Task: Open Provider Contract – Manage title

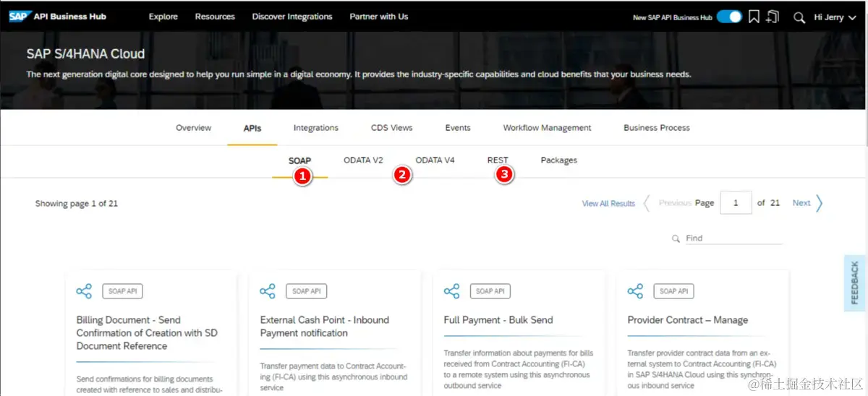Action: point(688,320)
